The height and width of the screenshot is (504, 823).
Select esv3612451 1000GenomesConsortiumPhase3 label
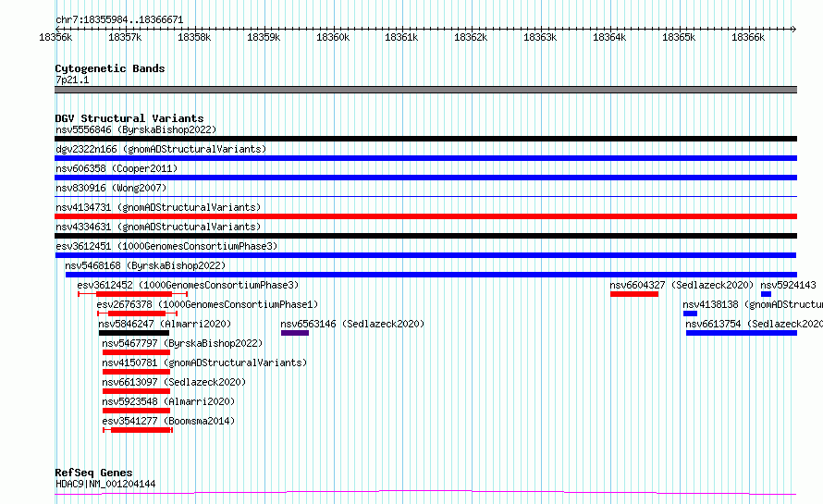[166, 246]
